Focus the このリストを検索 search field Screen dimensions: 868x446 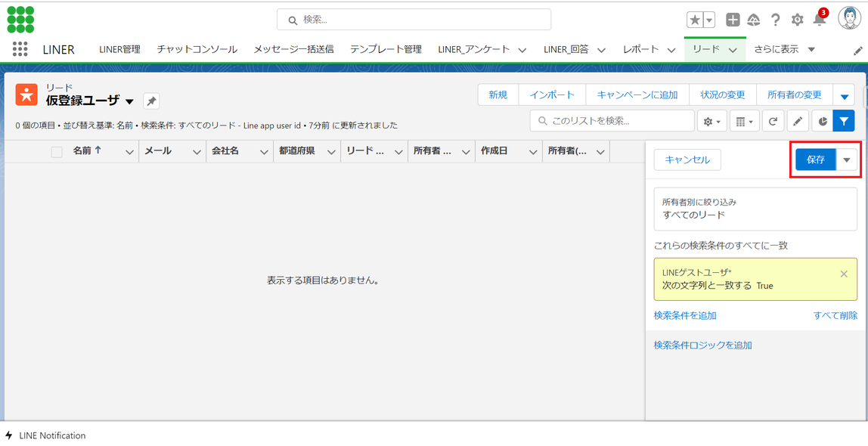click(612, 121)
